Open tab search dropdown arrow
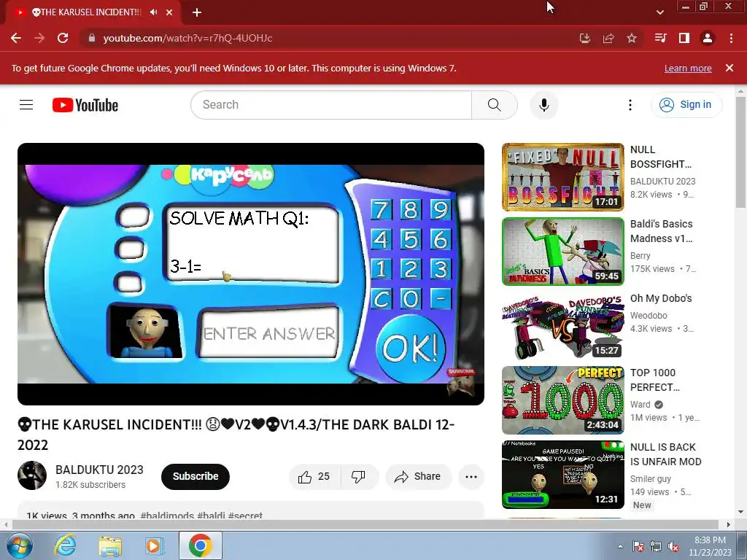Screen dimensions: 747x560 tap(659, 12)
